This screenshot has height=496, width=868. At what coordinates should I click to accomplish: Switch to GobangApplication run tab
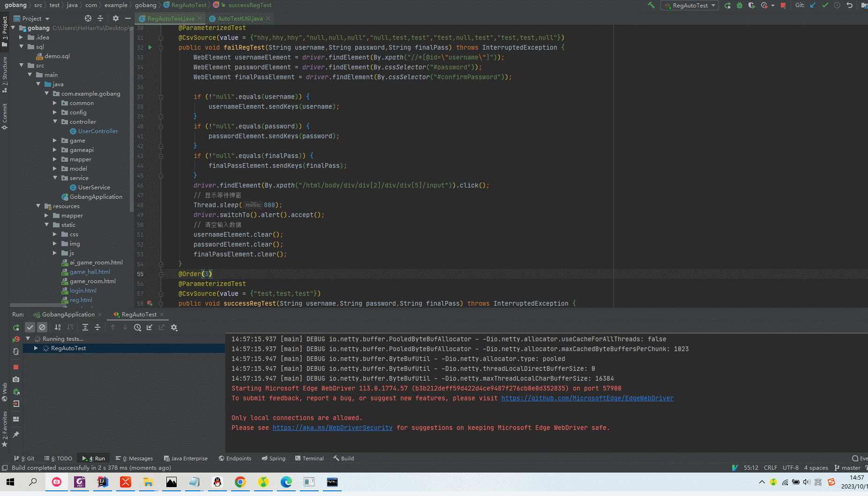coord(68,314)
